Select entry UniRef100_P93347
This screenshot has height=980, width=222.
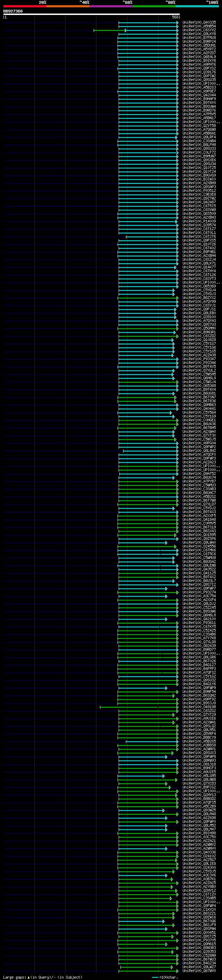coord(199,359)
